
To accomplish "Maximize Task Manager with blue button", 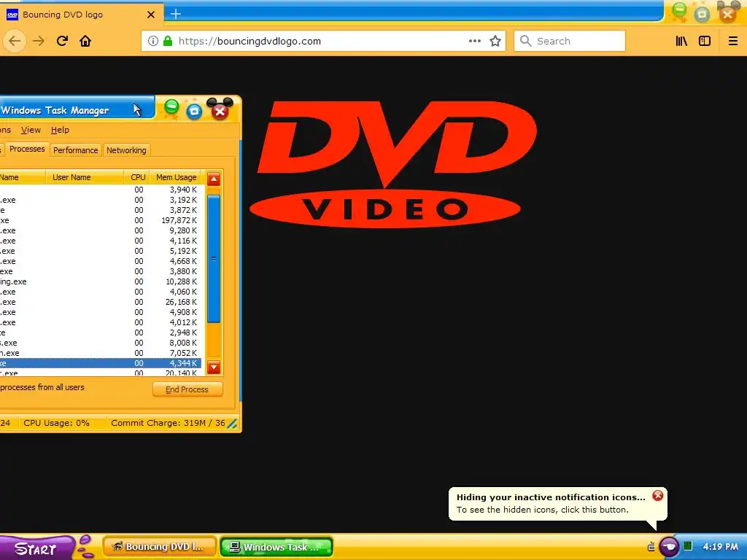I will coord(194,112).
